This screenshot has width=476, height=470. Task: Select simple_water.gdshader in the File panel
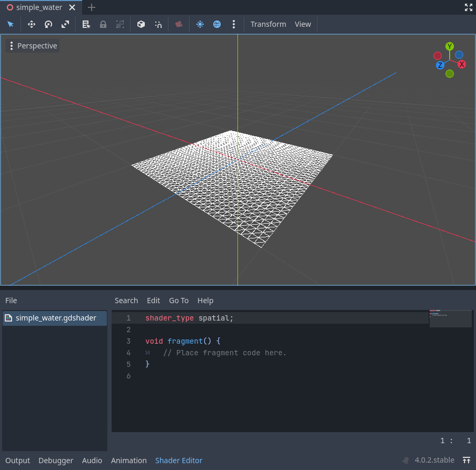[54, 318]
